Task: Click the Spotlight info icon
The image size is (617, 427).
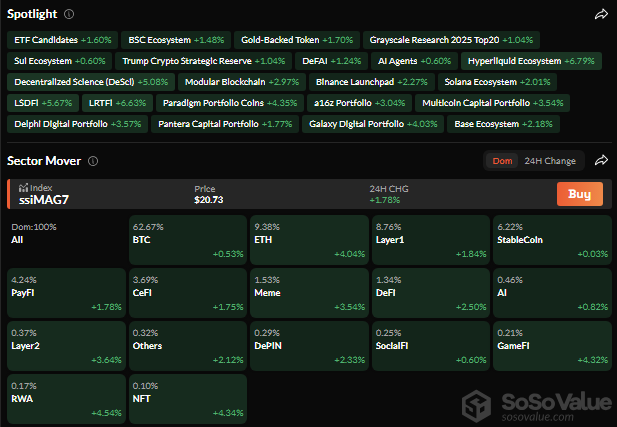Action: 69,14
